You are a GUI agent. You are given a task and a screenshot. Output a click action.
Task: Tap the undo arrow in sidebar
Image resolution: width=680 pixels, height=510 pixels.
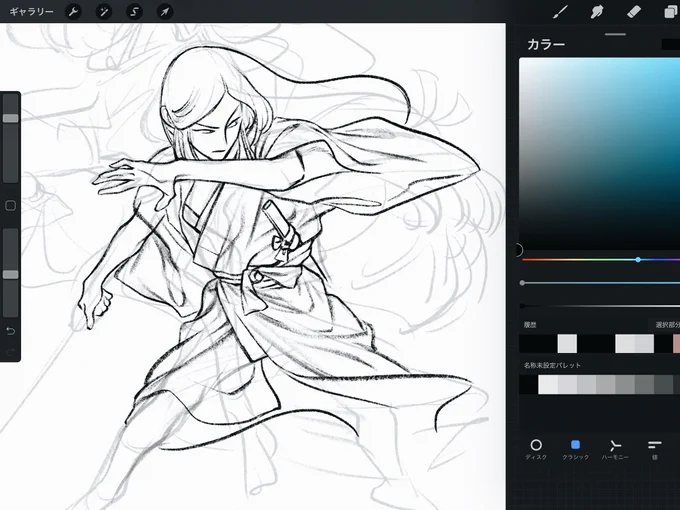click(x=11, y=331)
